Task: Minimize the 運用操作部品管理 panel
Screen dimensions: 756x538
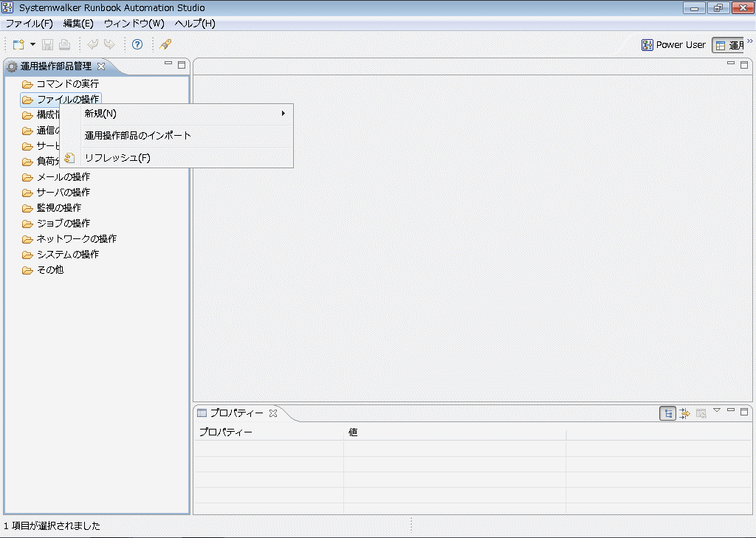Action: tap(168, 63)
